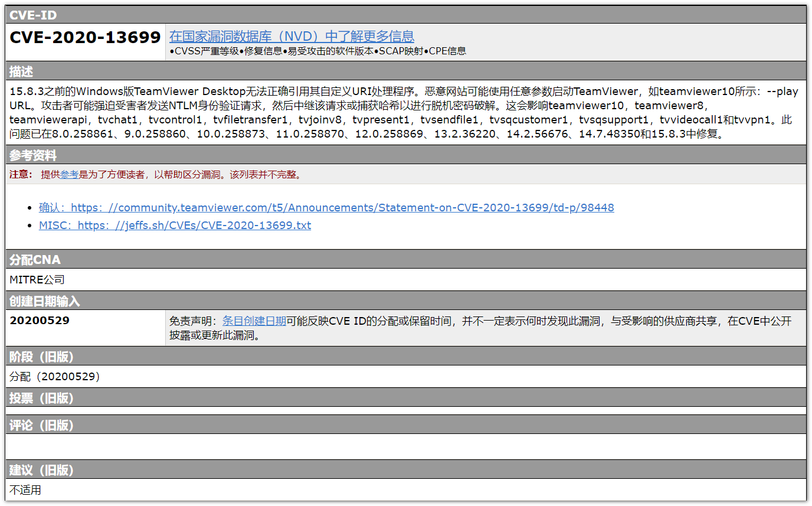Open the MISC jeffs.sh CVE text link
812x506 pixels.
pos(175,226)
